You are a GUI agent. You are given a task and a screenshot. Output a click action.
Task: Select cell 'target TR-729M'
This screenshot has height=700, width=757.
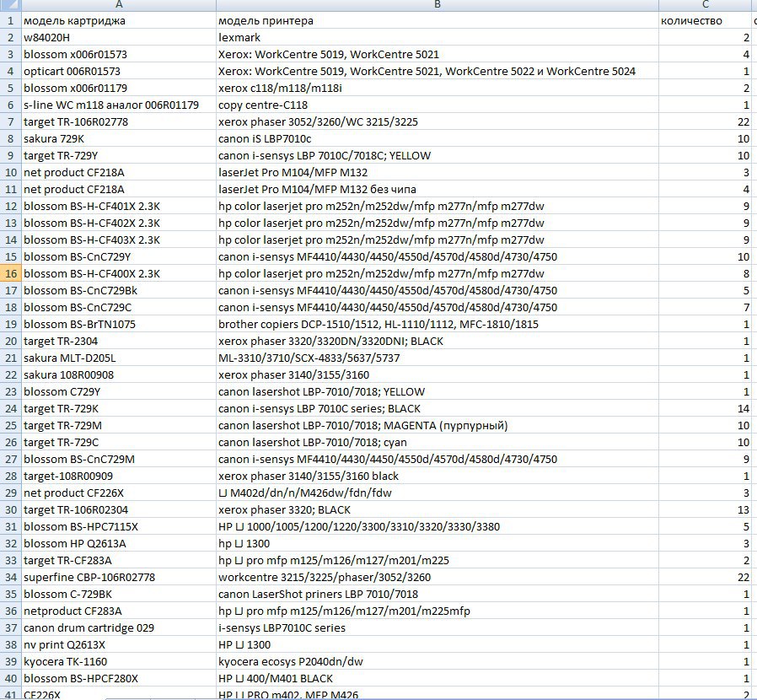coord(119,426)
